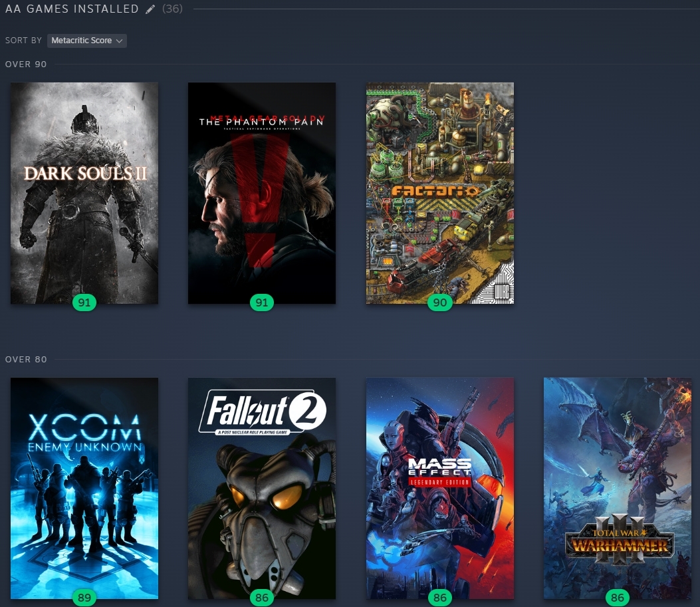Click the AA GAMES INSTALLED collection title
This screenshot has width=700, height=607.
click(x=72, y=9)
